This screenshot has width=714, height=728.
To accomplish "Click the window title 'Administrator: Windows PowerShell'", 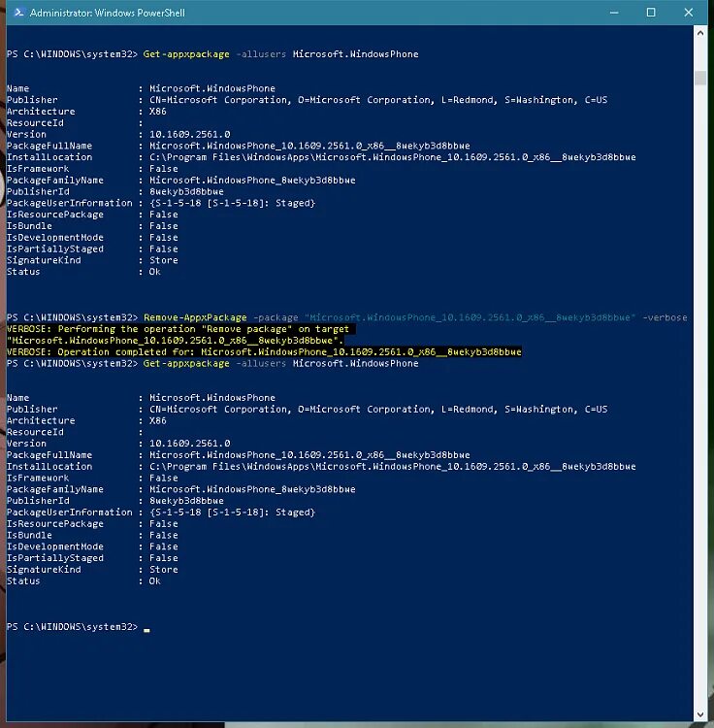I will point(107,13).
